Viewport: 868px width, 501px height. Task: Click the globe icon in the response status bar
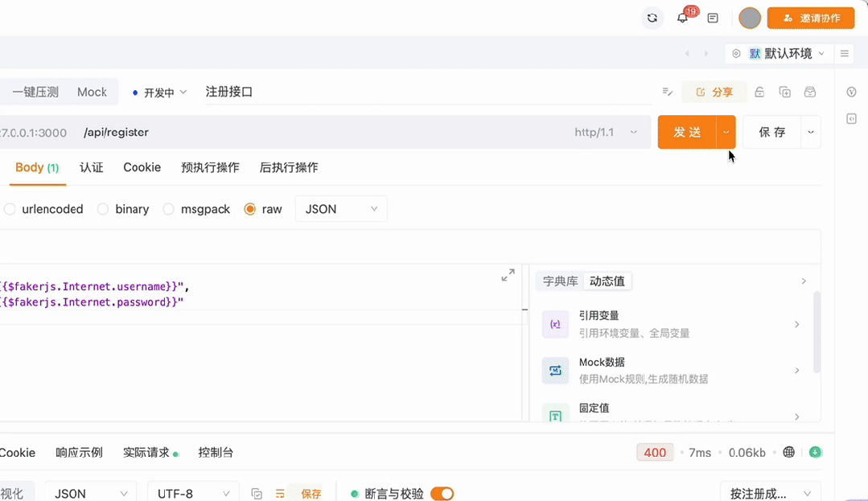788,452
